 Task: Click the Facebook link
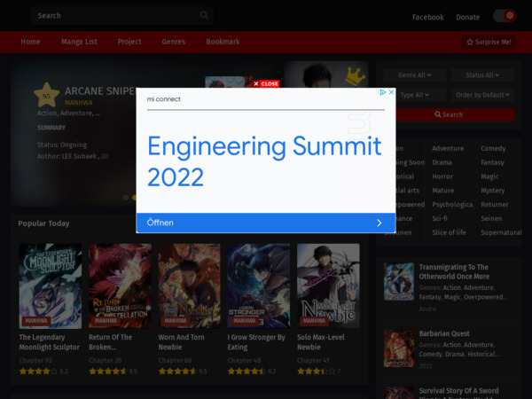coord(428,17)
